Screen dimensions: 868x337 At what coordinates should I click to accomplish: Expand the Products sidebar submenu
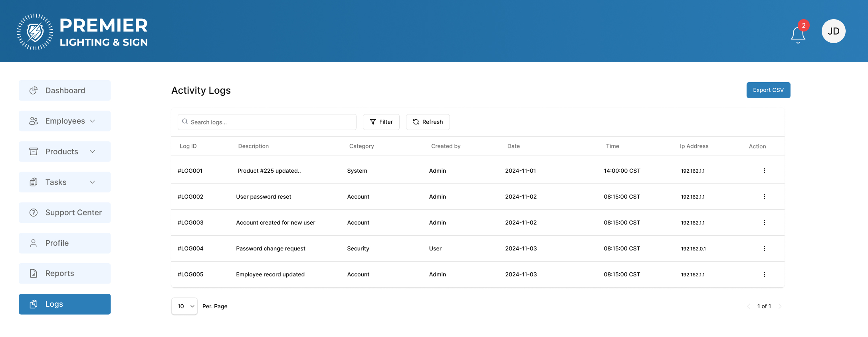pos(65,152)
